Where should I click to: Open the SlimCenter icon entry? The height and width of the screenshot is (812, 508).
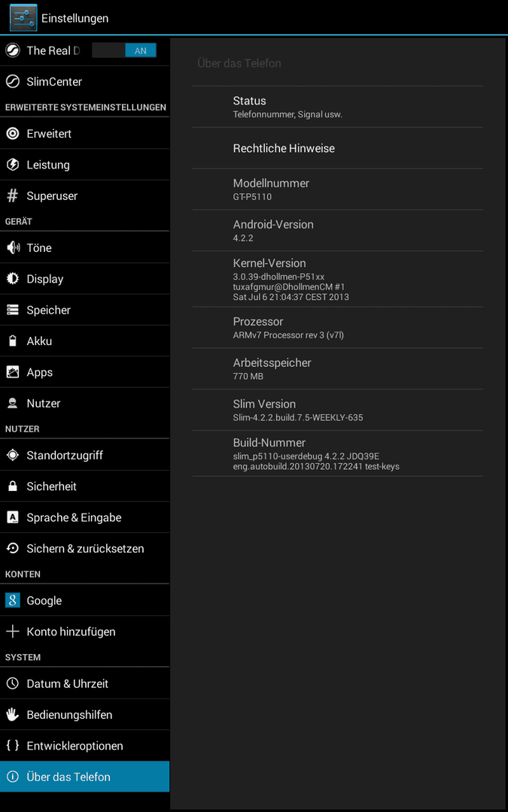click(13, 82)
